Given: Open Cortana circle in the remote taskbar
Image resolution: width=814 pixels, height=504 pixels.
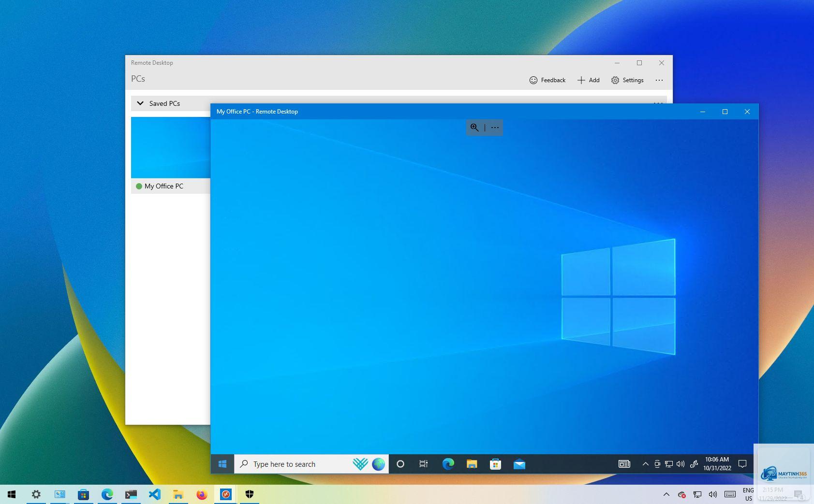Looking at the screenshot, I should click(400, 464).
